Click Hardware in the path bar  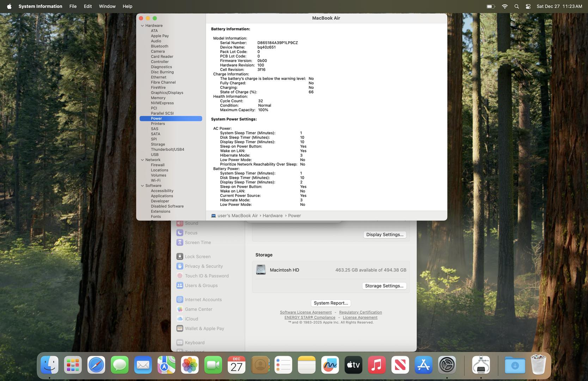[x=272, y=216]
